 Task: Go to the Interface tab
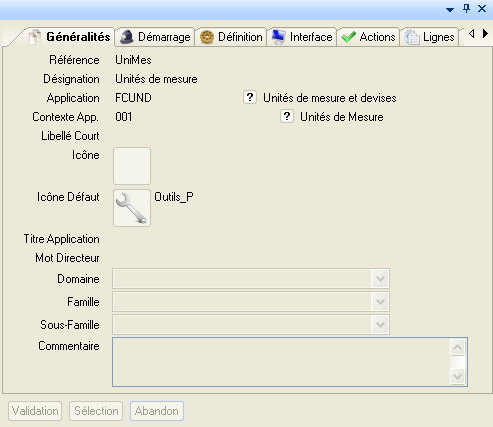click(302, 37)
